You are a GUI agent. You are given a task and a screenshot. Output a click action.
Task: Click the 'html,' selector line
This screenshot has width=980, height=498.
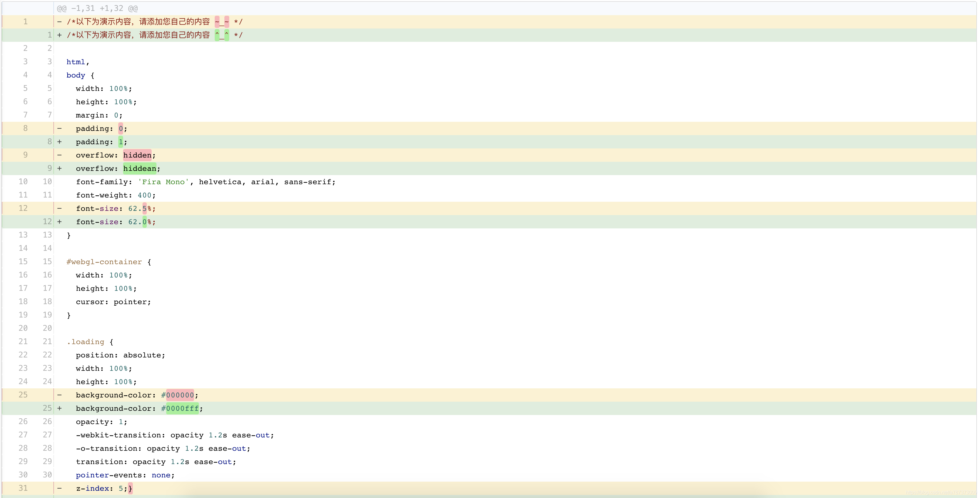78,62
